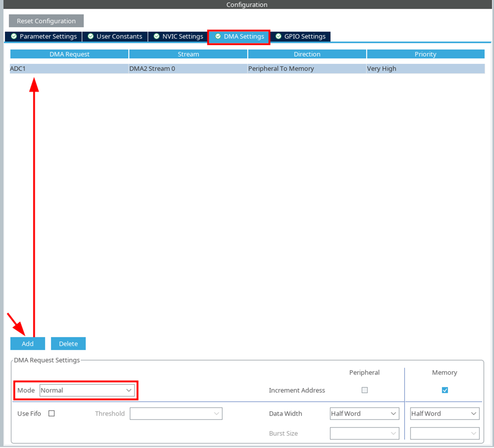Click the DMA Settings green check icon
The image size is (494, 448).
[218, 36]
